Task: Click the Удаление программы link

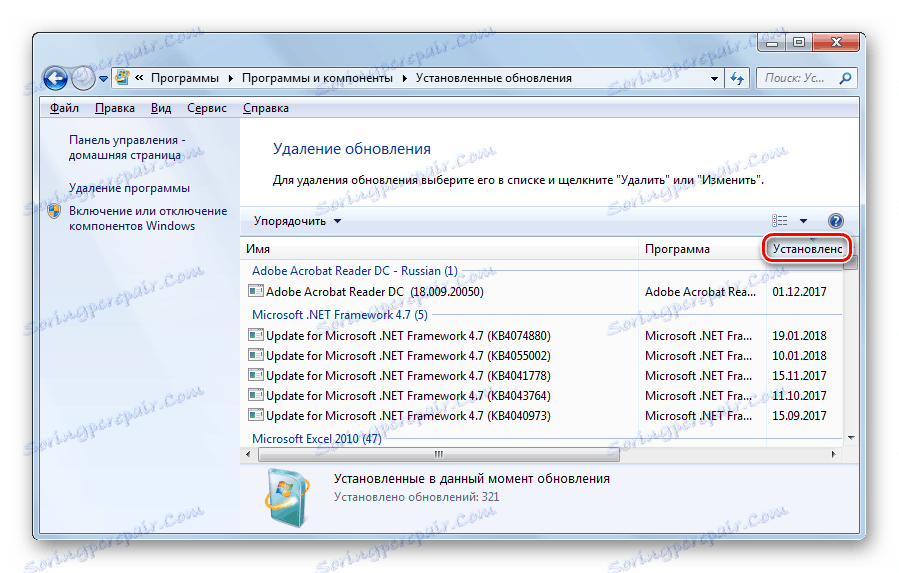Action: (x=129, y=188)
